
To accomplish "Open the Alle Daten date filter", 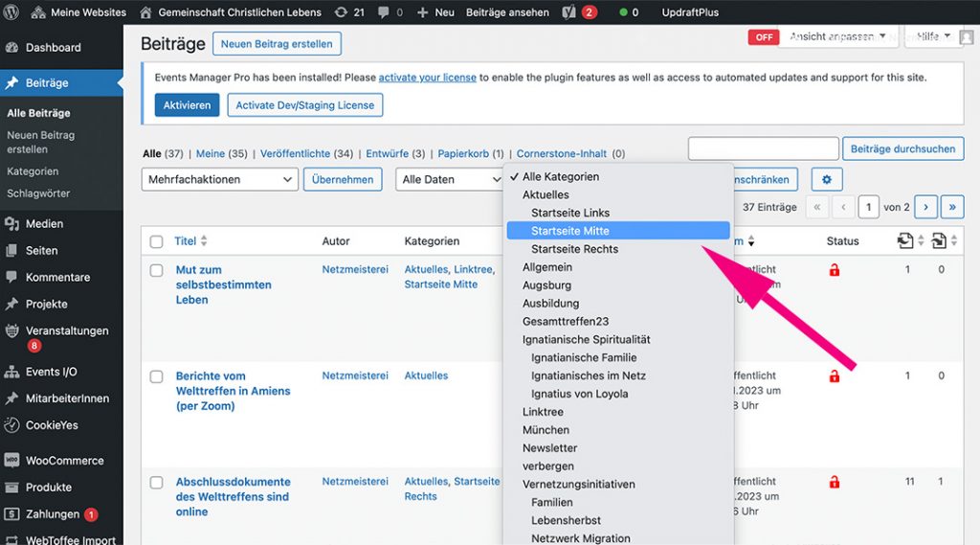I will click(450, 179).
